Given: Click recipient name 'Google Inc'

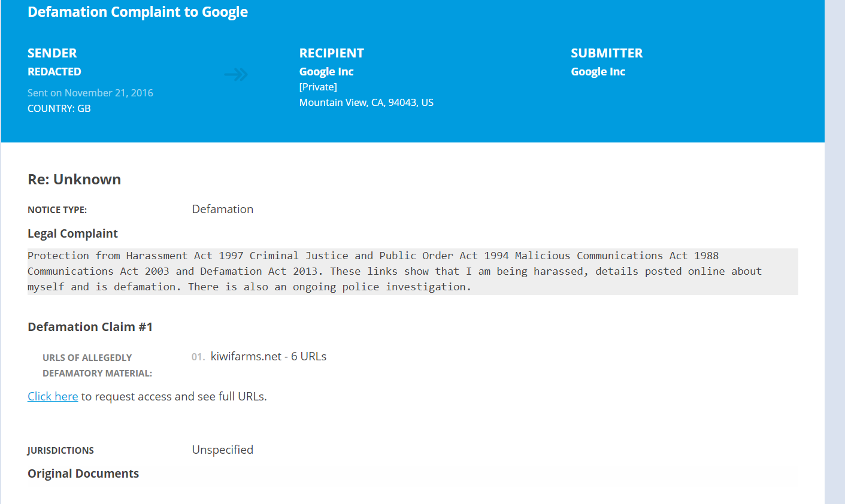Looking at the screenshot, I should click(x=326, y=72).
